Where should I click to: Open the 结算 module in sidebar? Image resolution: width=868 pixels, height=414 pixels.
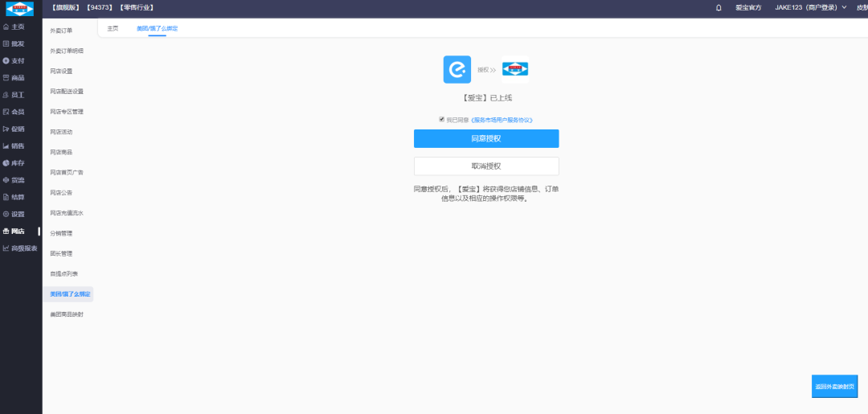[14, 197]
